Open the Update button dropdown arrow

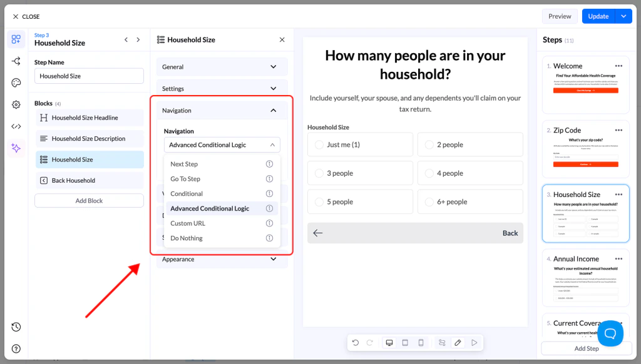point(623,16)
